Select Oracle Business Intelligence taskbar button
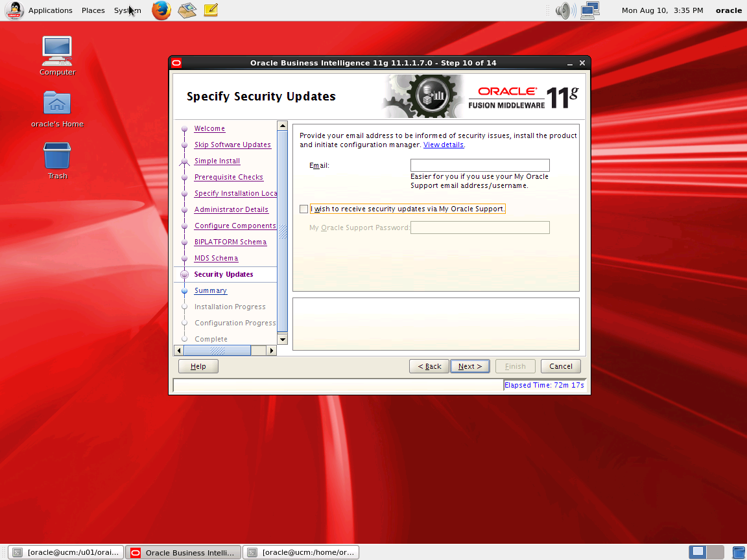 click(x=184, y=552)
